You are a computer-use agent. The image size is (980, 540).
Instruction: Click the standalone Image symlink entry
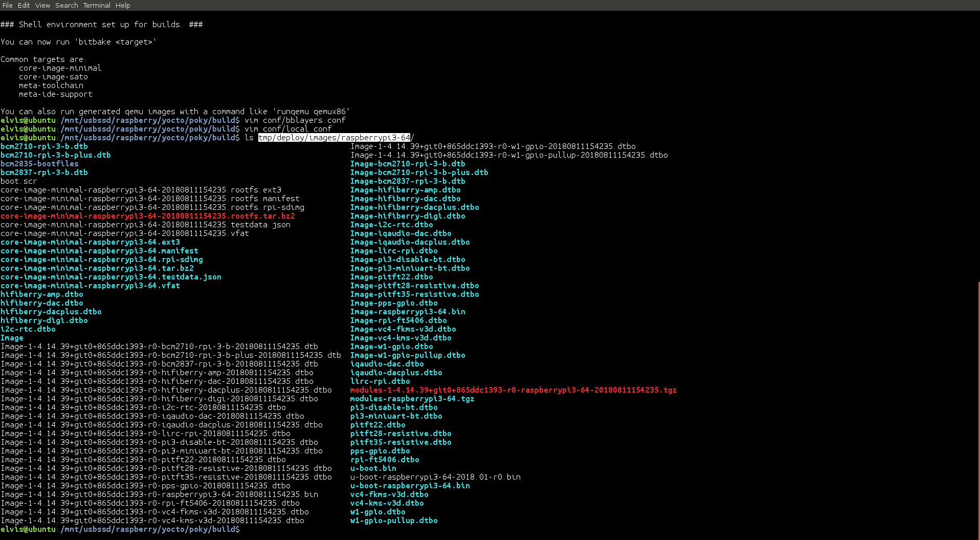(12, 338)
